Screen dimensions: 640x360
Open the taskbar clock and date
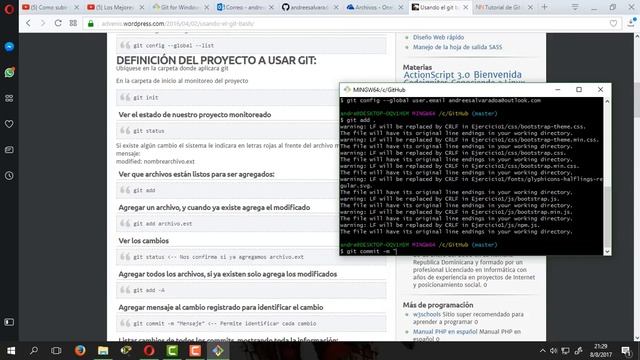(601, 351)
